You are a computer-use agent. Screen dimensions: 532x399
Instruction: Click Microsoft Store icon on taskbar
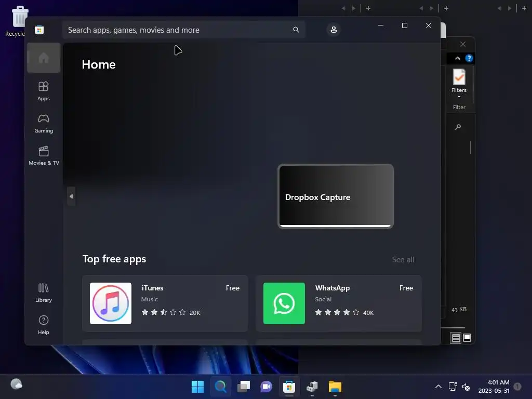(x=289, y=387)
